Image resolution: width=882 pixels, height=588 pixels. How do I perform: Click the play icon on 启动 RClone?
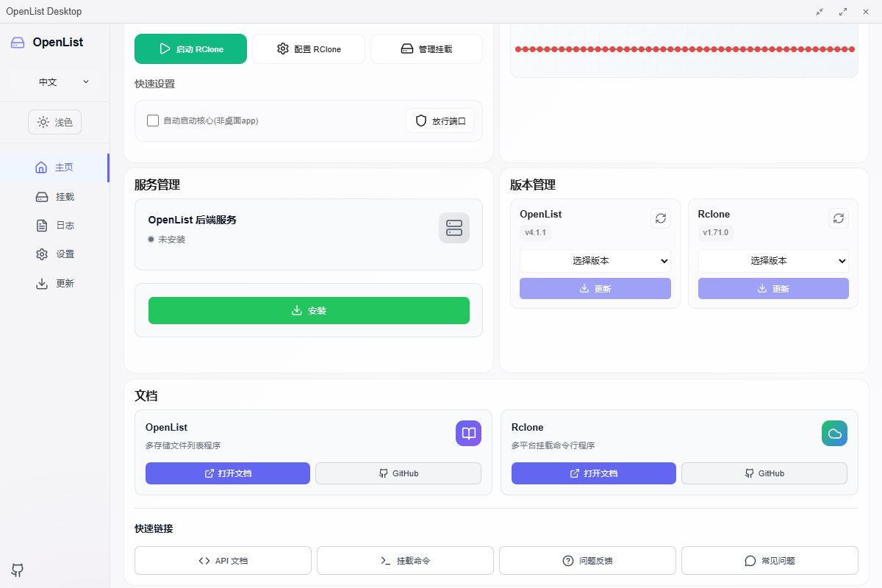165,49
